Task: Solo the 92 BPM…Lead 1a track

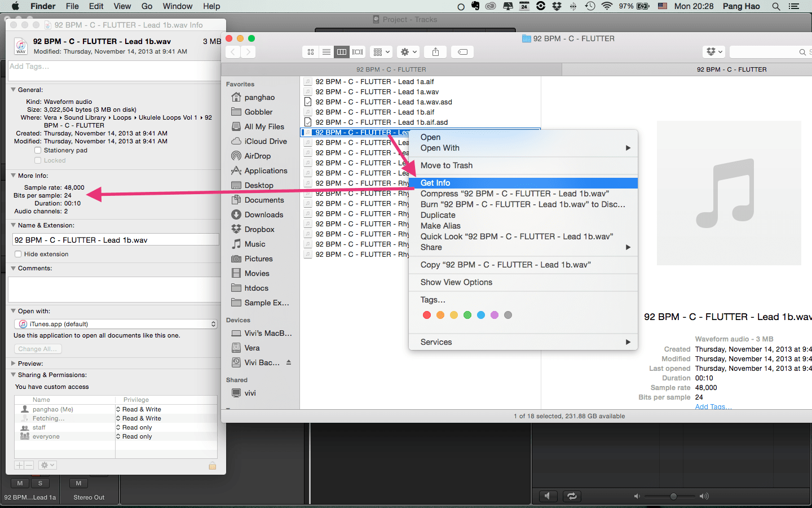Action: point(40,483)
